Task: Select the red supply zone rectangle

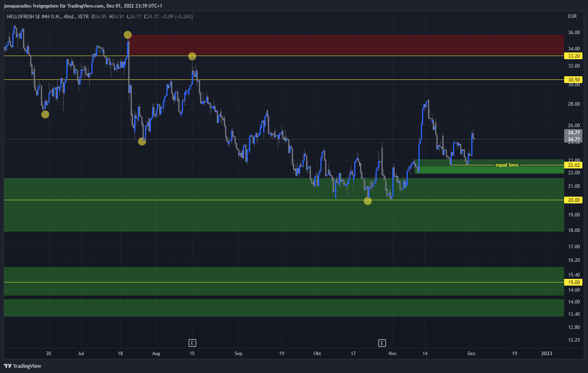Action: [346, 45]
